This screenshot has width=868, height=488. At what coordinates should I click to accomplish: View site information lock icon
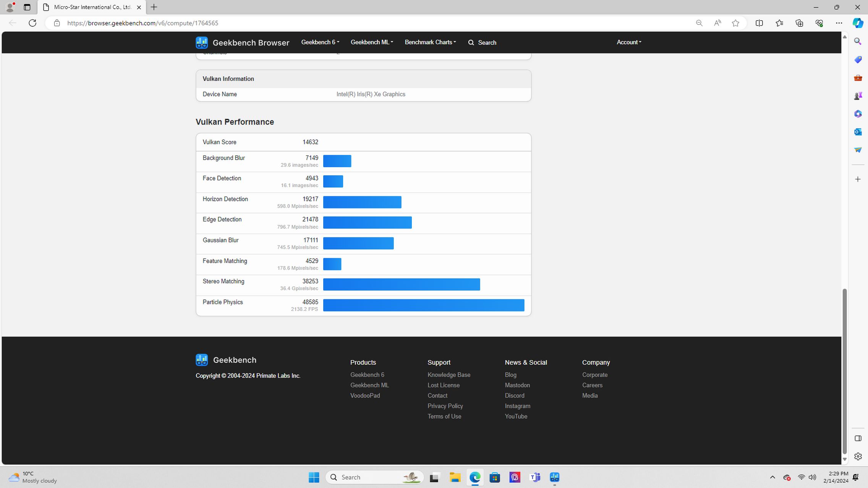pyautogui.click(x=57, y=23)
